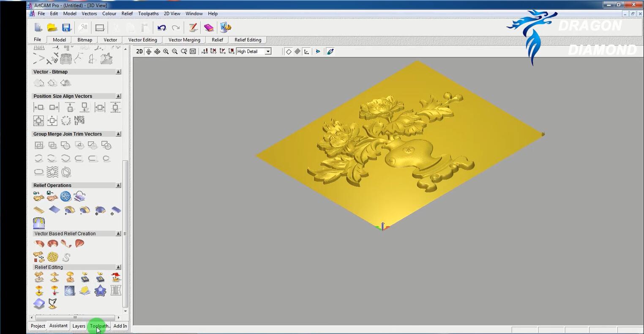This screenshot has height=334, width=644.
Task: Collapse the Vector - Bitmap section
Action: click(118, 72)
